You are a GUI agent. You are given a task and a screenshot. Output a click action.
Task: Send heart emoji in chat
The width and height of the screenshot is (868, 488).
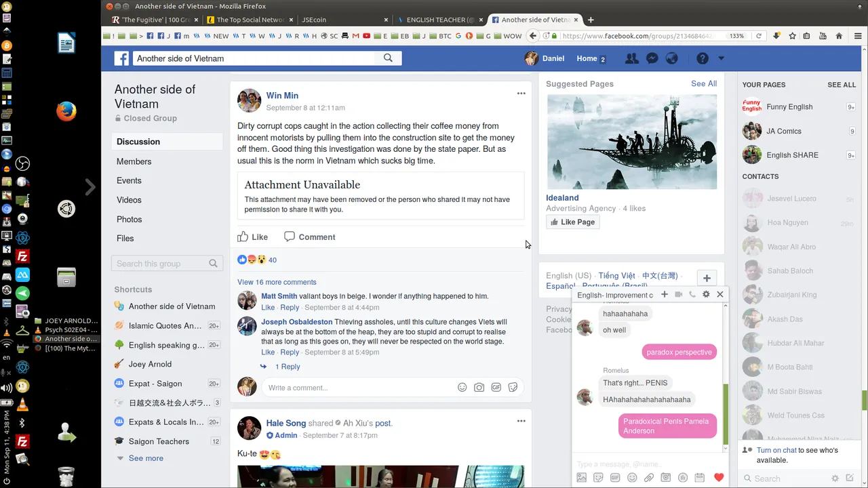tap(719, 478)
